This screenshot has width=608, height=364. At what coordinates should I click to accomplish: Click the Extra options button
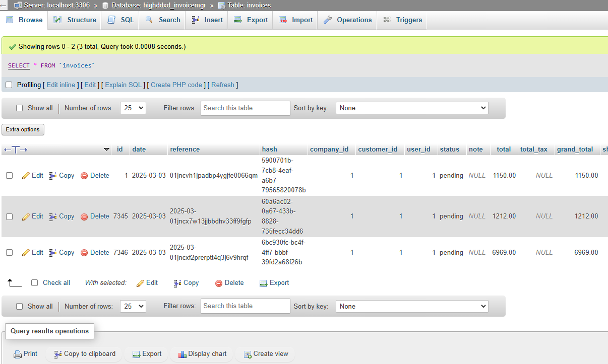point(23,129)
